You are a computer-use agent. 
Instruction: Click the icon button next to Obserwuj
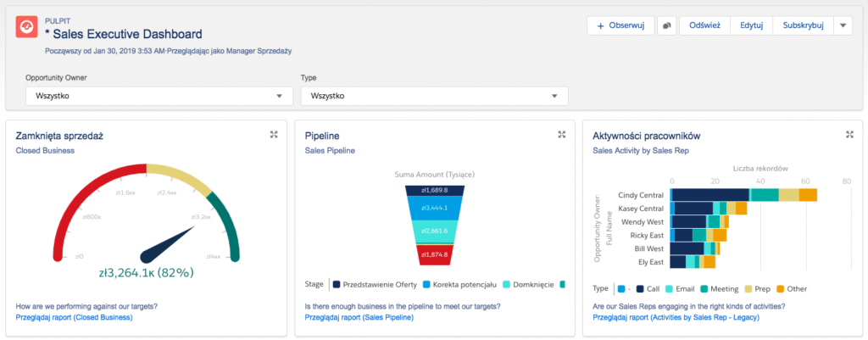[x=667, y=26]
